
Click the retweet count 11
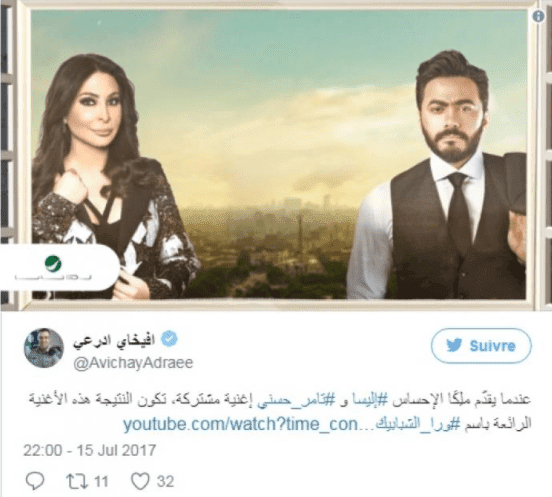[101, 482]
